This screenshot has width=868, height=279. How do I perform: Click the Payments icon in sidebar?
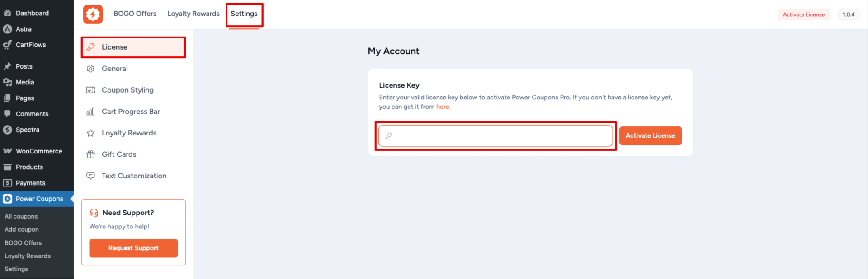7,183
